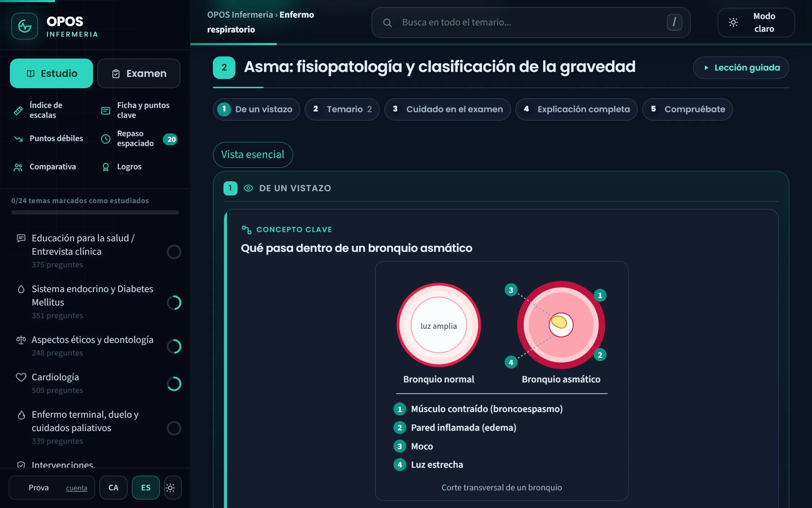Toggle theme with bottom sun icon button
812x508 pixels.
[x=173, y=488]
